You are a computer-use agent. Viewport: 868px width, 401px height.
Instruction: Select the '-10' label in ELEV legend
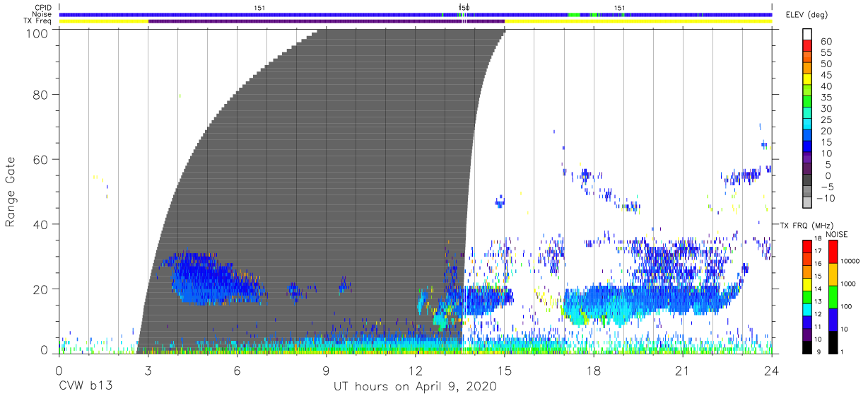point(827,198)
